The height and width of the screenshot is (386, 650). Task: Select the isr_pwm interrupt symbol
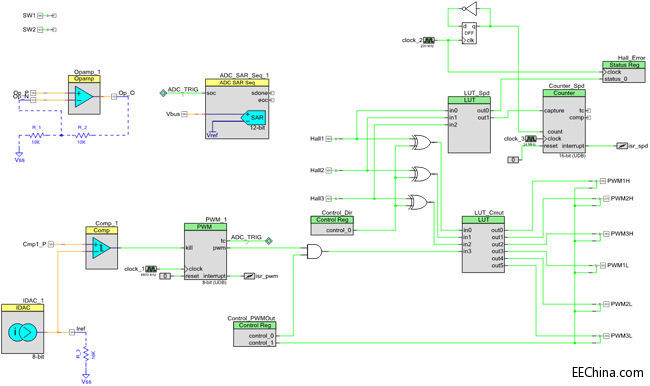249,276
